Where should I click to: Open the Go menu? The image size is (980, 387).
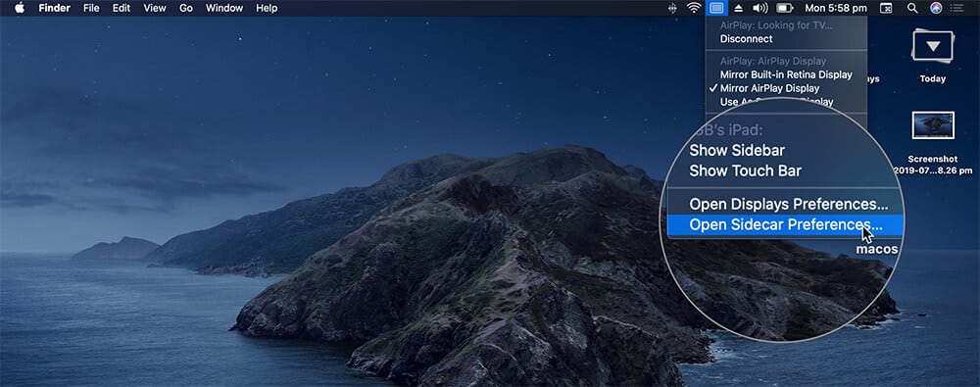(185, 8)
